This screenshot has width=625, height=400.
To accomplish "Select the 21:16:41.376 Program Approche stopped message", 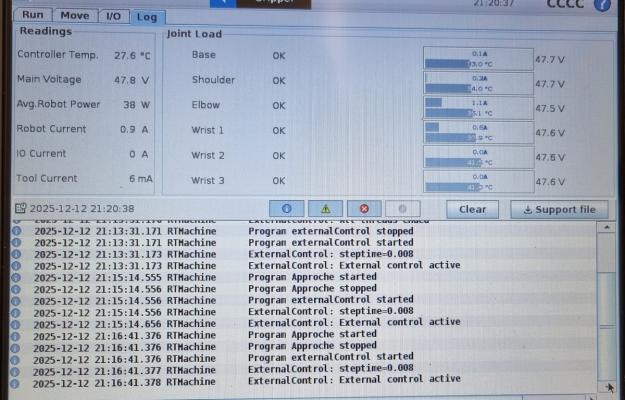I will (x=312, y=345).
